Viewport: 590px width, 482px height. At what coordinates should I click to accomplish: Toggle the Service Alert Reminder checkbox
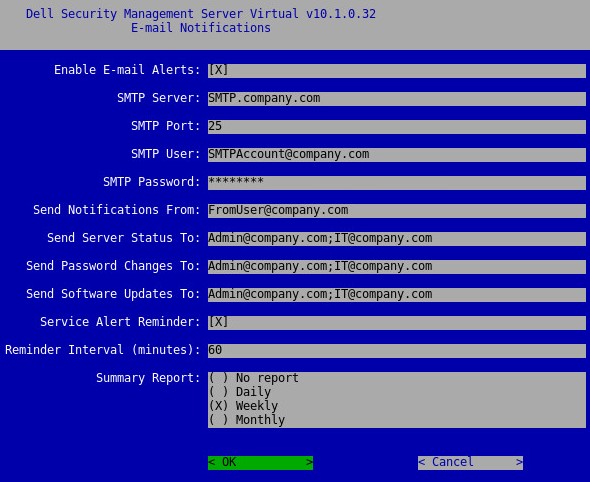click(x=218, y=322)
